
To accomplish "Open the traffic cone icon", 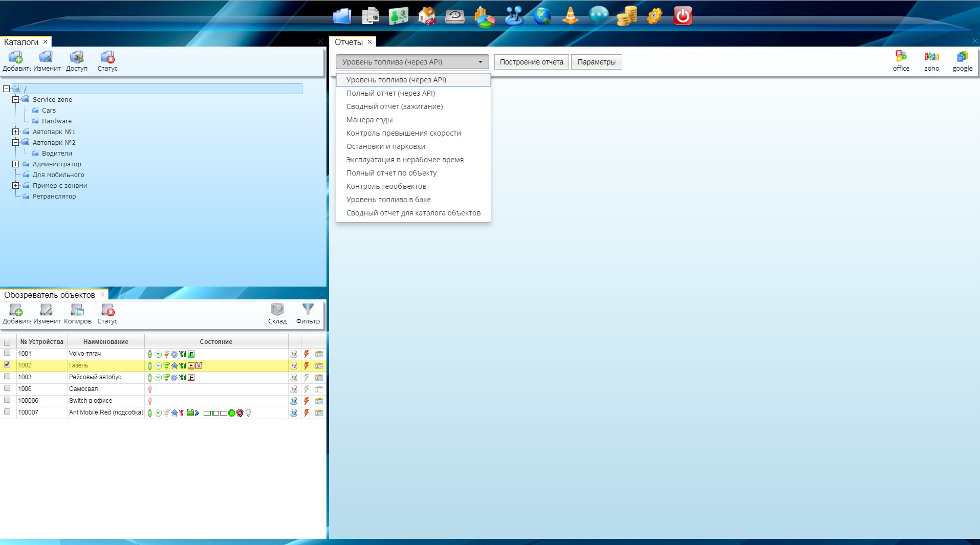I will pos(570,16).
